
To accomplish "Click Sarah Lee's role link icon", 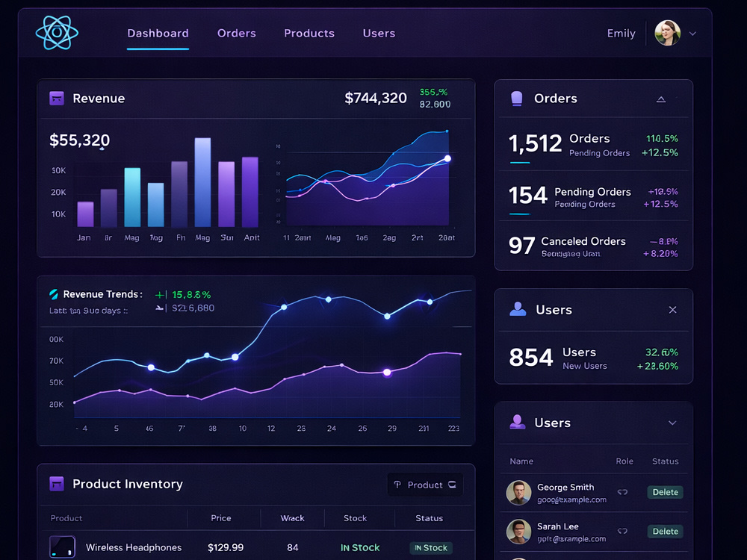I will click(x=622, y=531).
